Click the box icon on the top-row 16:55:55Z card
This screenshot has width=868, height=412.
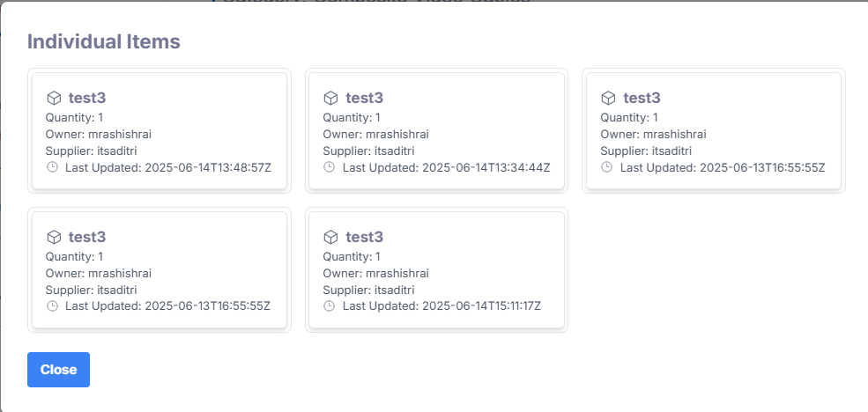[x=608, y=98]
